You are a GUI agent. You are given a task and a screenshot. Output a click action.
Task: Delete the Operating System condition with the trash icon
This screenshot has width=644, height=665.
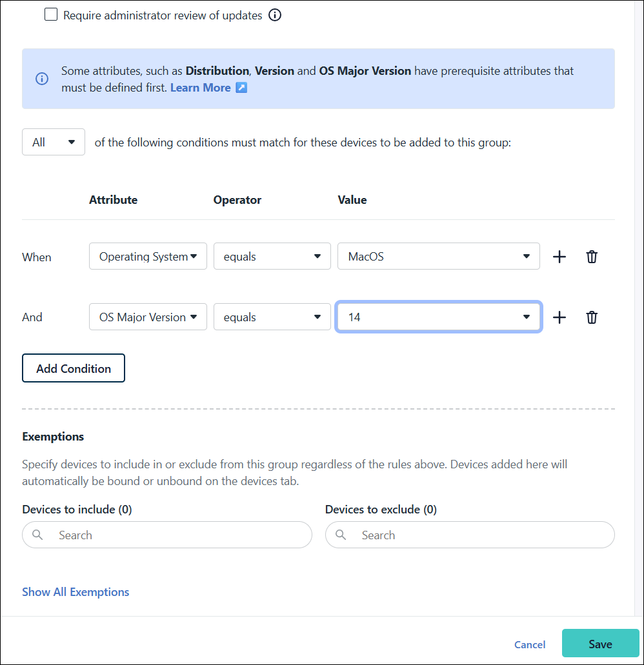tap(592, 256)
